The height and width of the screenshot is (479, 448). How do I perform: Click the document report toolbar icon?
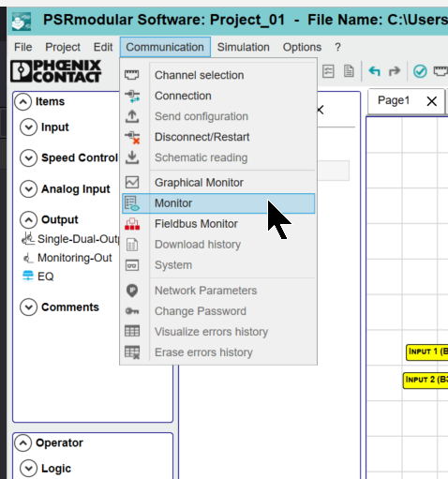click(349, 71)
